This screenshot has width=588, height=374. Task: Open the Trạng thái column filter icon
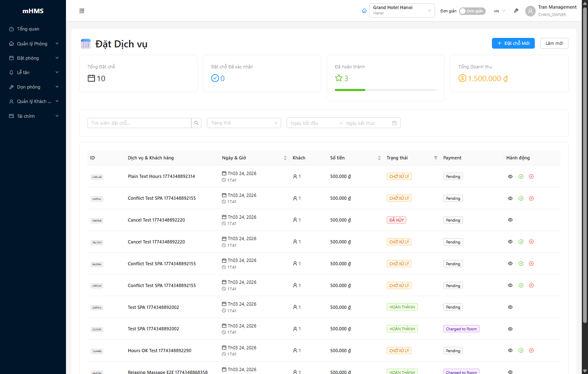tap(435, 158)
